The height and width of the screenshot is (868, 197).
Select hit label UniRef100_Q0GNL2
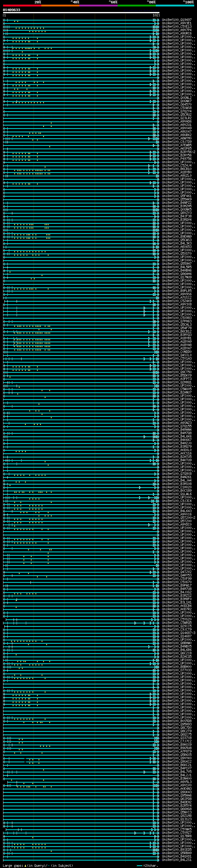tap(177, 98)
